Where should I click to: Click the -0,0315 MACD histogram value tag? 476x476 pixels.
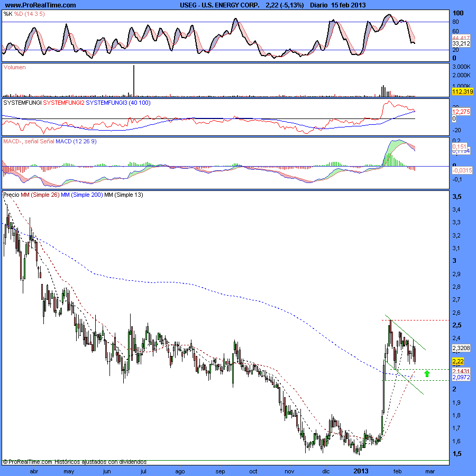pos(462,171)
